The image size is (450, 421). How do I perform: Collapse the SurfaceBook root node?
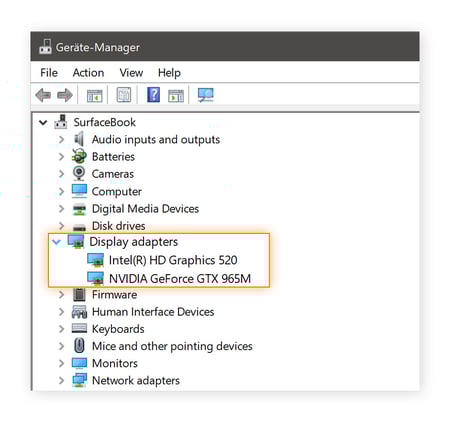click(43, 123)
